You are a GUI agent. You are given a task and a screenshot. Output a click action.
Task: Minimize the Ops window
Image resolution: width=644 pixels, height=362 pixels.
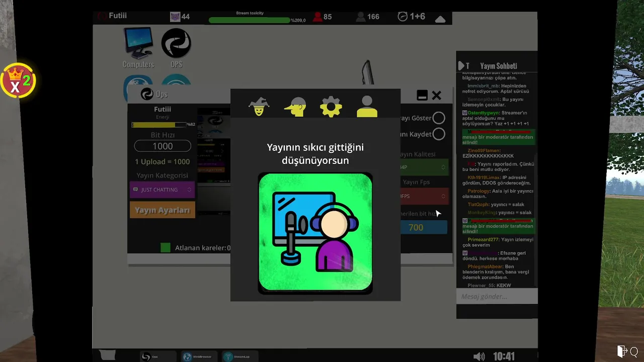[422, 95]
